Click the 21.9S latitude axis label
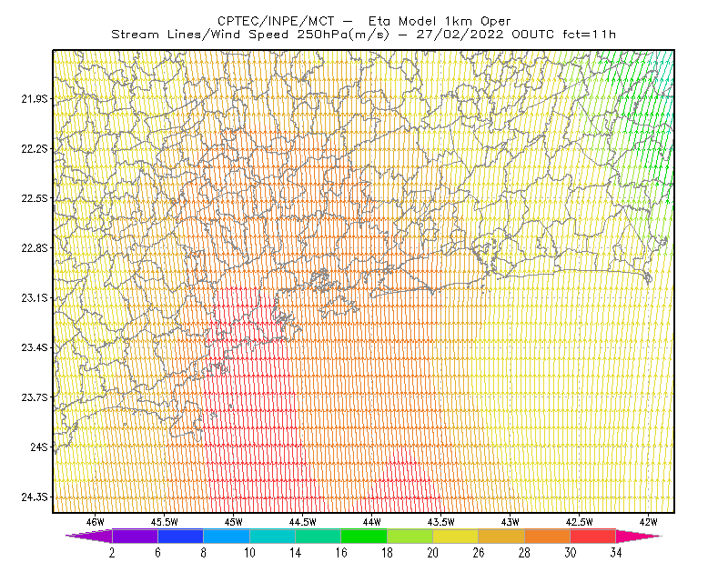This screenshot has height=562, width=728. [34, 98]
